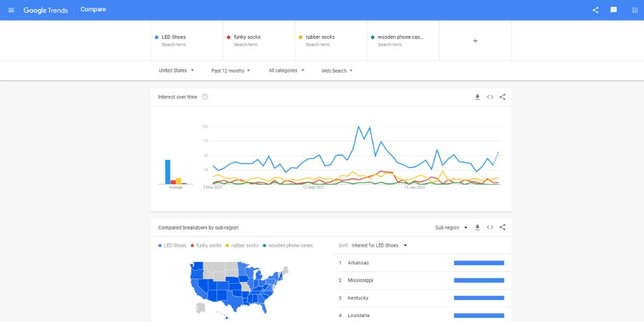Share the sub-region breakdown widget

(x=502, y=228)
